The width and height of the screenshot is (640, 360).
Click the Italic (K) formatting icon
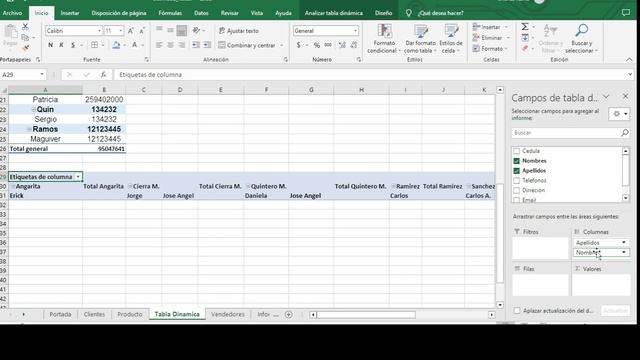click(61, 45)
